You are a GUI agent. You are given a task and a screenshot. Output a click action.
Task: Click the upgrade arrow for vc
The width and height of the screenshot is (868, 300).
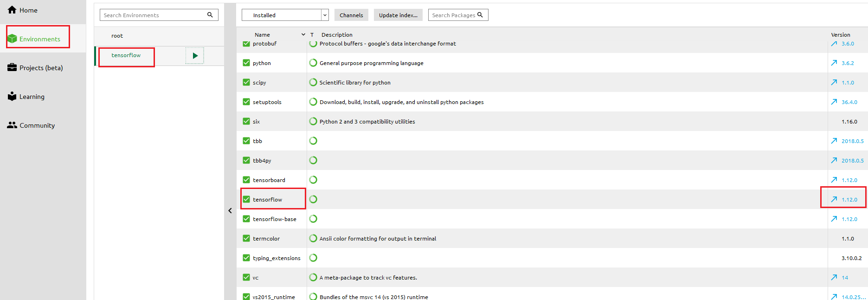[x=834, y=277]
